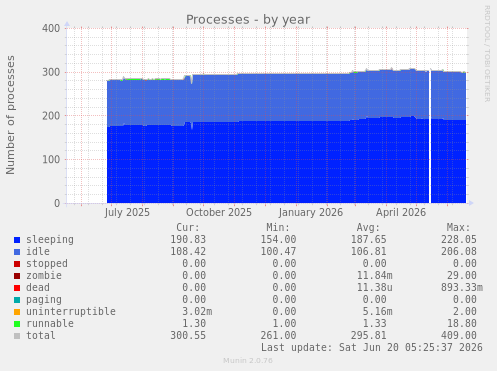Click the 'uninterruptible' legend label
Viewport: 497px width, 371px height.
coord(71,311)
